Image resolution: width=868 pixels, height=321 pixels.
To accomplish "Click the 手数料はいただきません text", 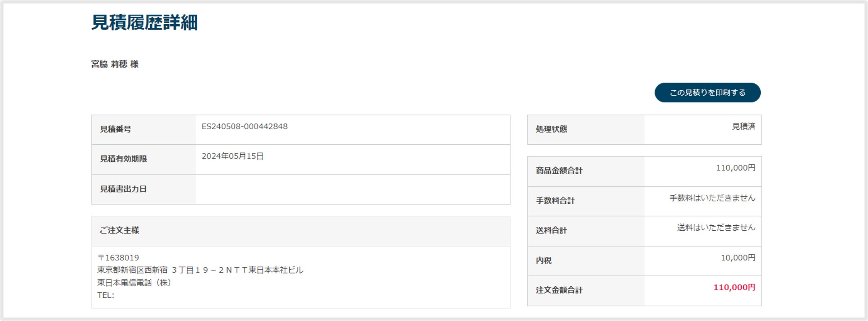I will click(x=712, y=198).
